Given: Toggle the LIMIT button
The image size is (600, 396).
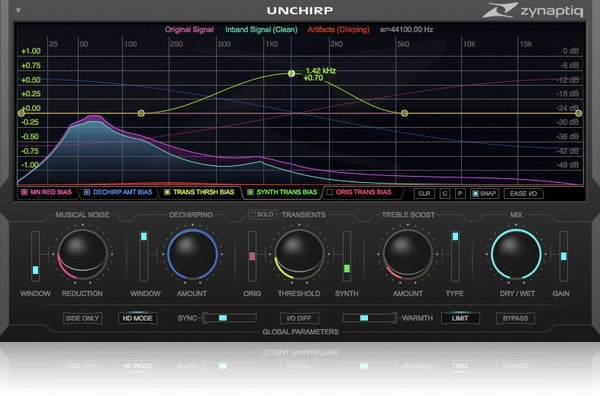Looking at the screenshot, I should 460,318.
